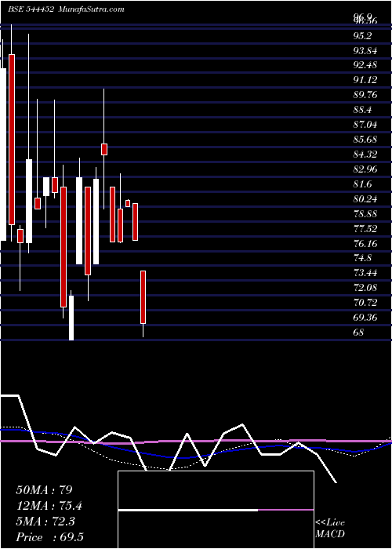392x549 pixels.
Task: Click the 70.72 price axis label
Action: pyautogui.click(x=365, y=303)
